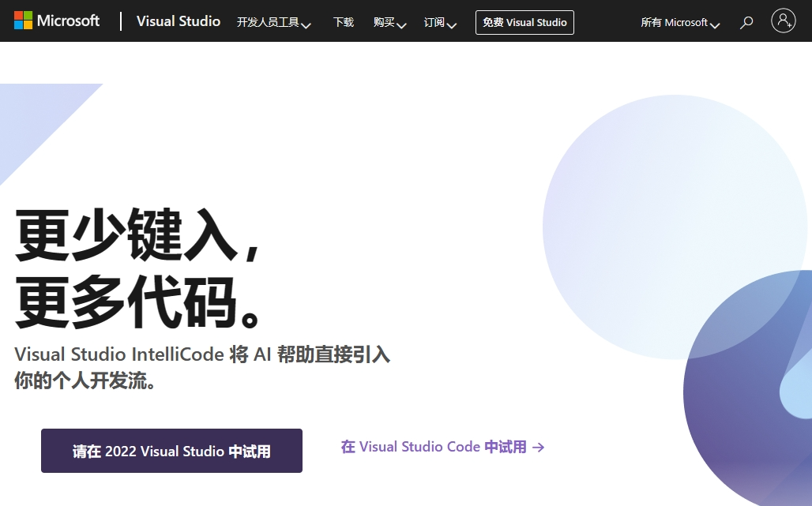Screen dimensions: 812x506
Task: Open the 开发人员工具 menu label
Action: pos(268,22)
